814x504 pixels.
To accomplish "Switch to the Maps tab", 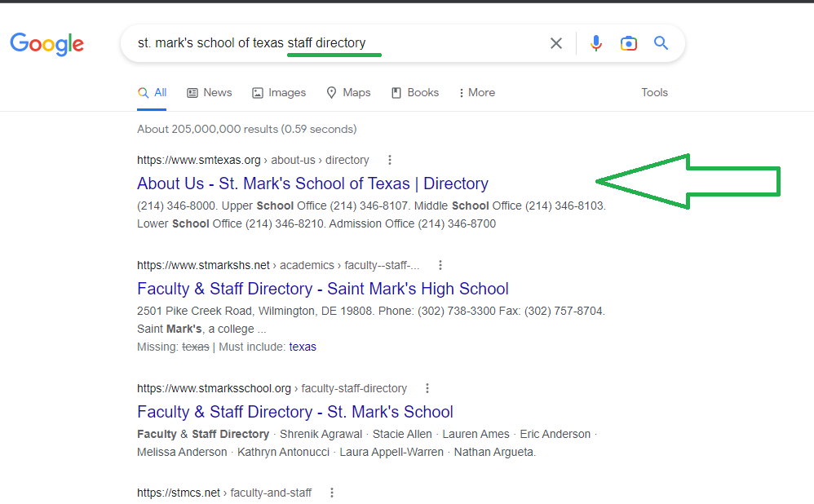I will tap(348, 93).
